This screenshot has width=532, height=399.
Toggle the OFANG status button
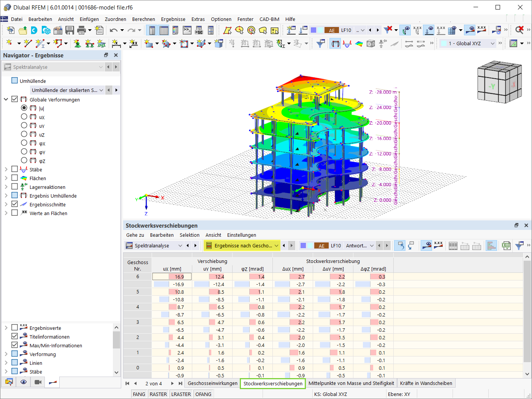pos(203,394)
